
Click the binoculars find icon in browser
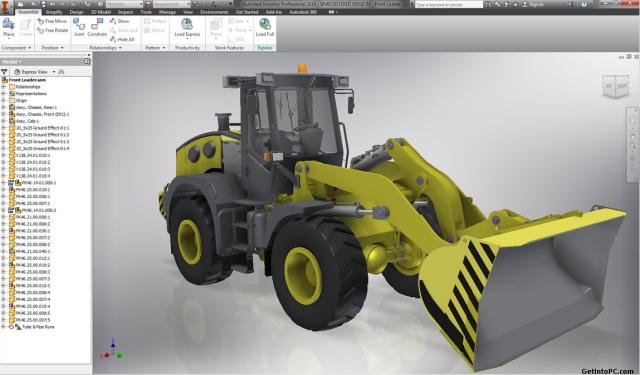61,72
